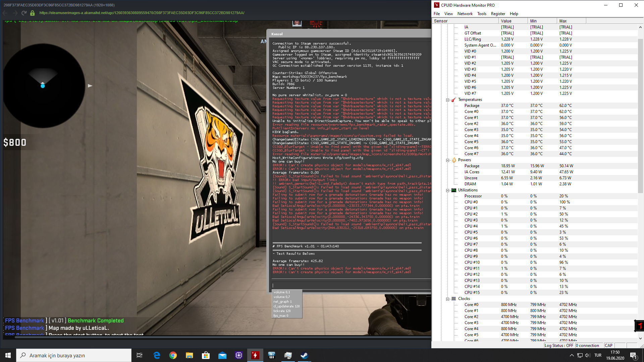Select 'cl_updaterate 128' console suggestion

[x=287, y=306]
